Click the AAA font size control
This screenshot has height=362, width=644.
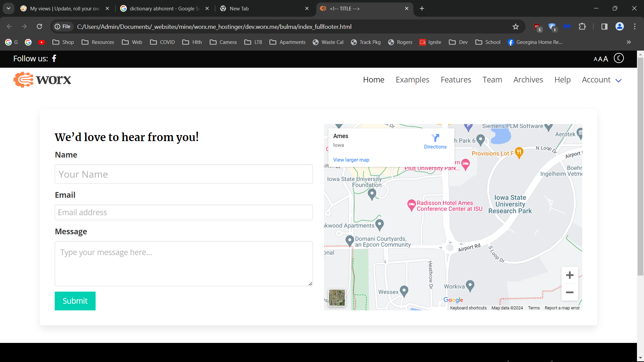600,59
